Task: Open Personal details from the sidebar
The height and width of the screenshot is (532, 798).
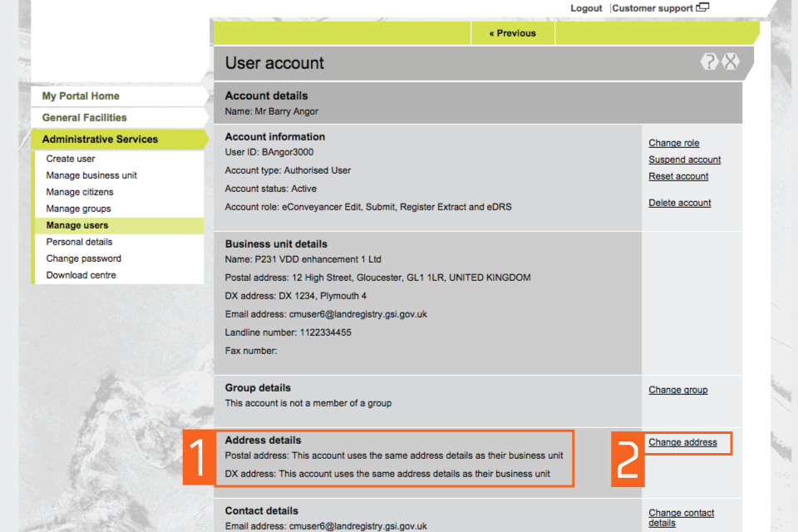Action: [x=79, y=242]
